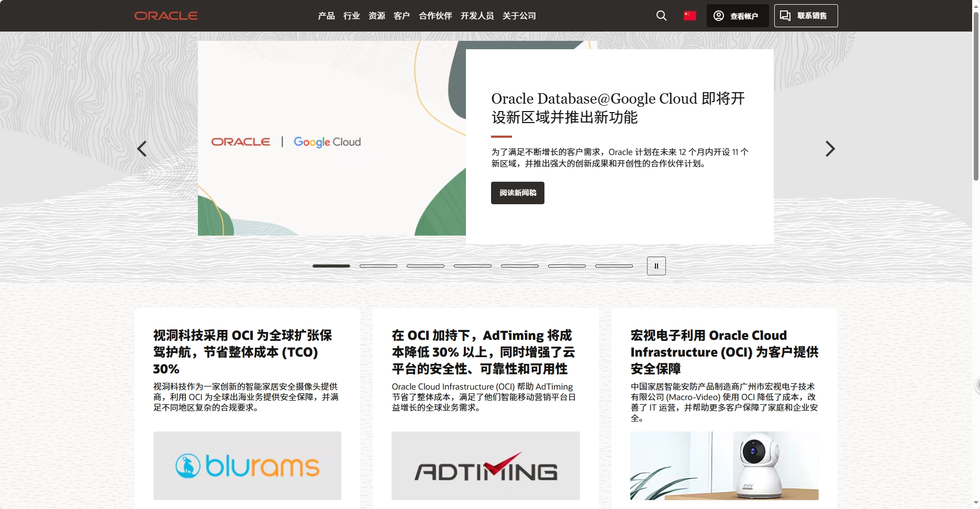
Task: Click the blurams company logo
Action: (247, 466)
